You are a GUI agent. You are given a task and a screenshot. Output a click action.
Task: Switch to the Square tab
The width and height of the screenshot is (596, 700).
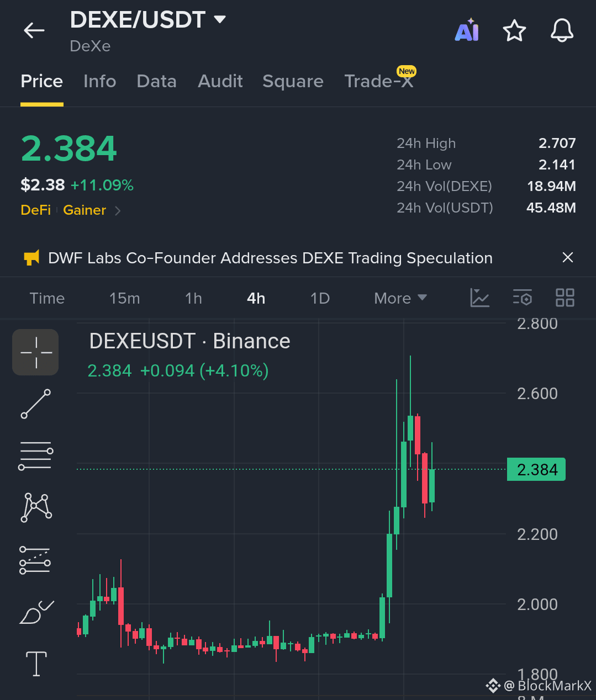(293, 81)
